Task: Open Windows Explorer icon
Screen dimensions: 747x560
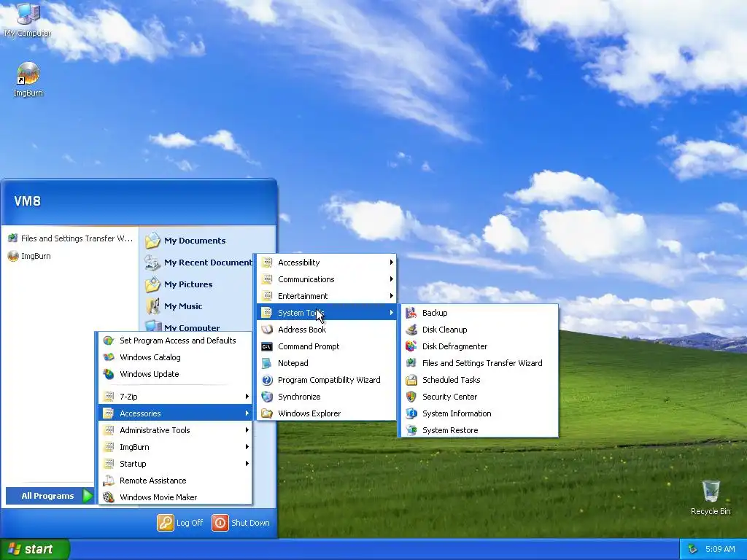Action: click(267, 413)
